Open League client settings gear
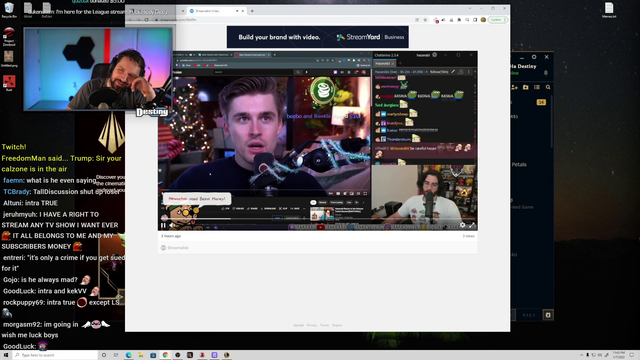The image size is (640, 360). pyautogui.click(x=534, y=57)
